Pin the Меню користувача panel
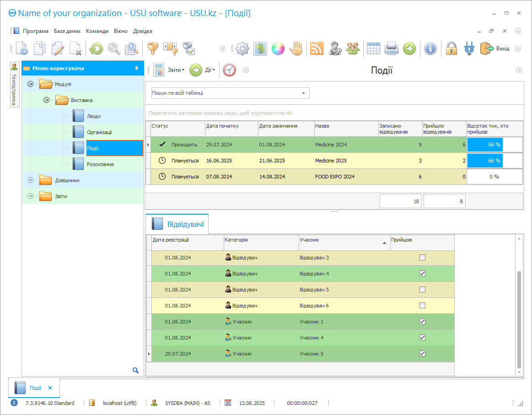 point(136,68)
